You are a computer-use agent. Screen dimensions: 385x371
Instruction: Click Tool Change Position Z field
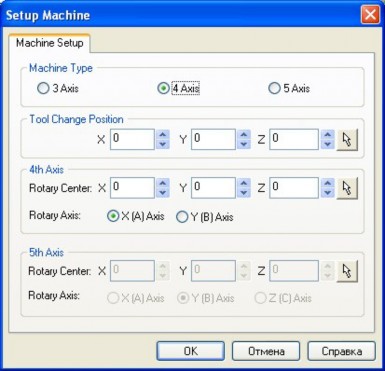click(294, 140)
